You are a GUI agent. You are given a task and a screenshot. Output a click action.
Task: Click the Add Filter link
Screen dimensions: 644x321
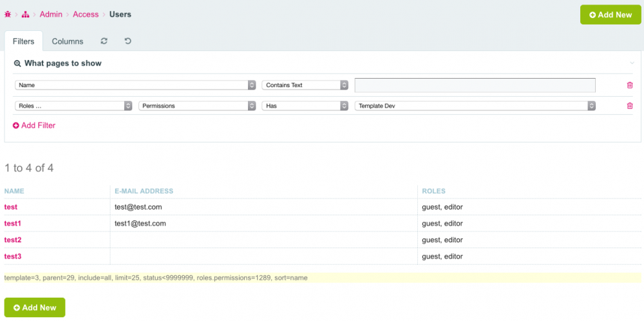(x=34, y=125)
